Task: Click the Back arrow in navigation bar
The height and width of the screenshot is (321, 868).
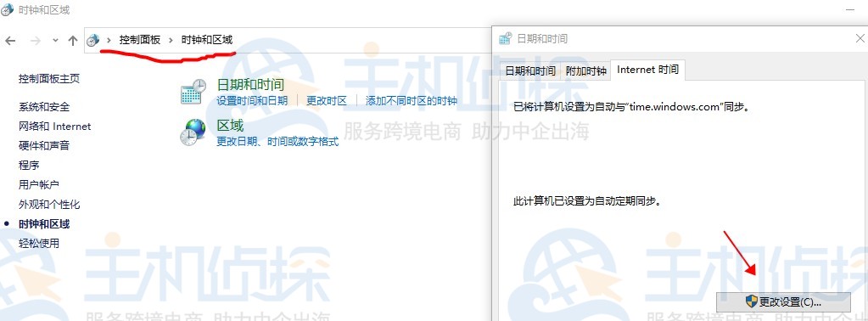Action: tap(10, 40)
